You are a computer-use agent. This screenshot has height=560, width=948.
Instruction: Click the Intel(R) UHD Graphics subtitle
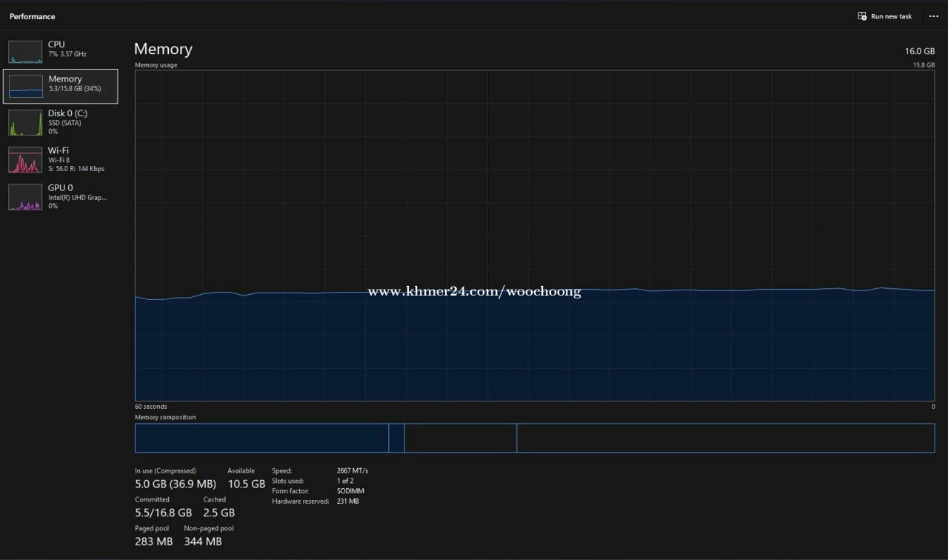[x=78, y=197]
